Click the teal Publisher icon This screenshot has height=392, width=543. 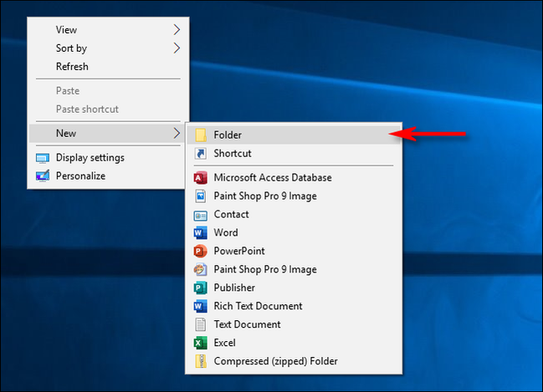[200, 288]
